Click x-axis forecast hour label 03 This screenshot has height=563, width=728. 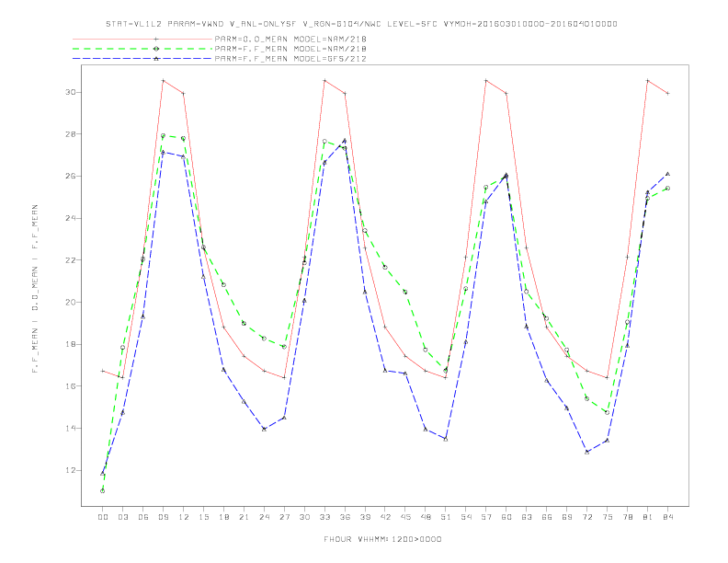pos(122,517)
